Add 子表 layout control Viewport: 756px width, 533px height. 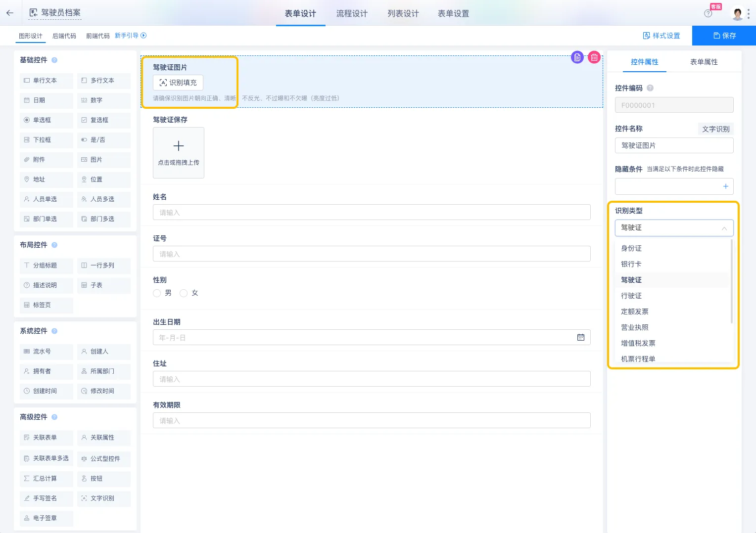point(104,285)
